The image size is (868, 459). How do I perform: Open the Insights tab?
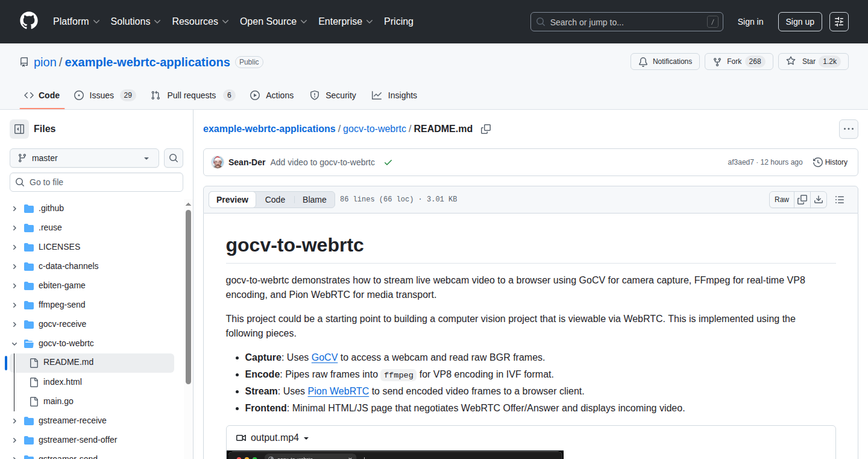(395, 95)
